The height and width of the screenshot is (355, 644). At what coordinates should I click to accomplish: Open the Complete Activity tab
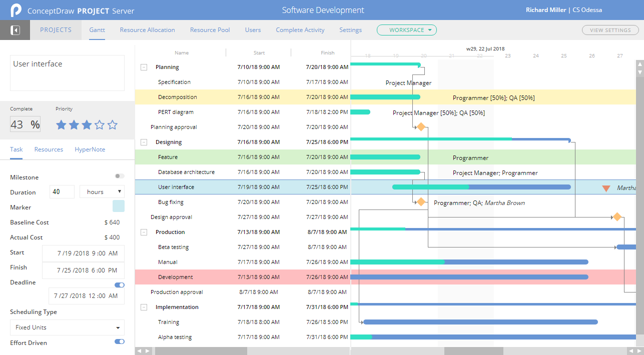pyautogui.click(x=300, y=30)
